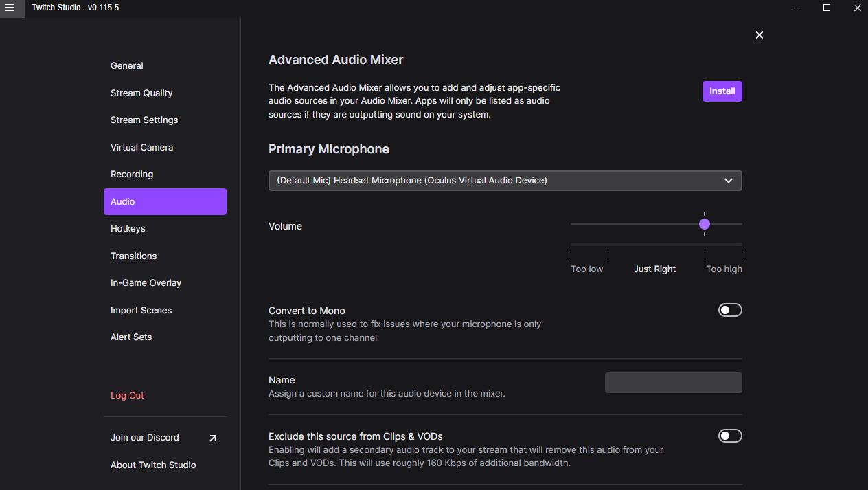Adjust the microphone Volume slider
This screenshot has width=868, height=490.
(704, 224)
